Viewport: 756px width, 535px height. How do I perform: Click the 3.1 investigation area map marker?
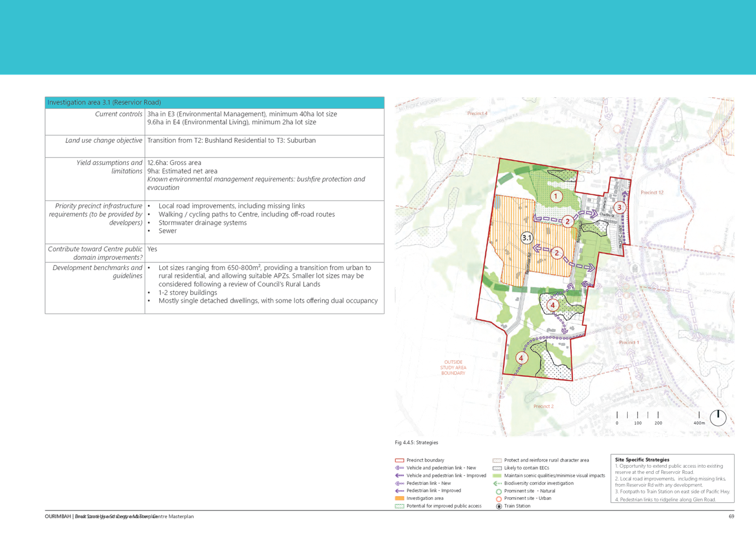[x=527, y=238]
